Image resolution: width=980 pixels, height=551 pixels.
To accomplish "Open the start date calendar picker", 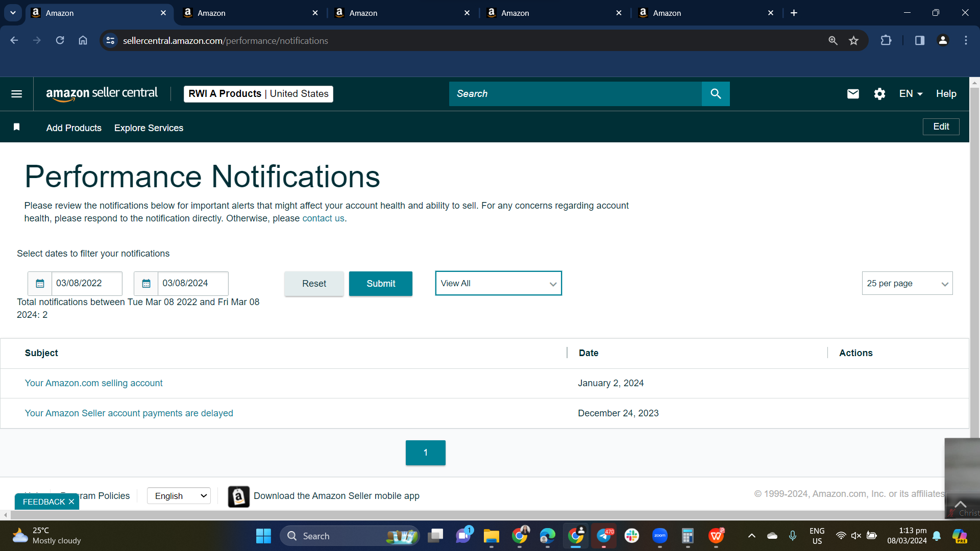I will (40, 284).
